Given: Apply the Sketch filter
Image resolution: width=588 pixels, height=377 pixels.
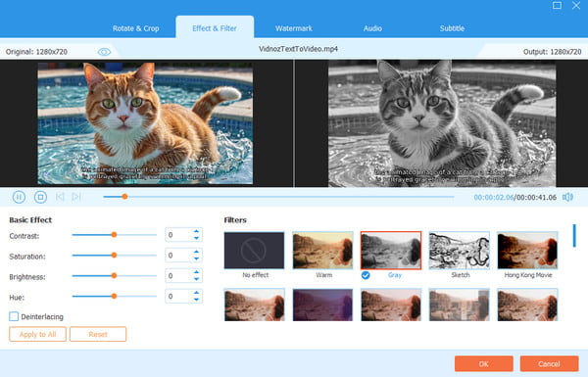Looking at the screenshot, I should 459,251.
